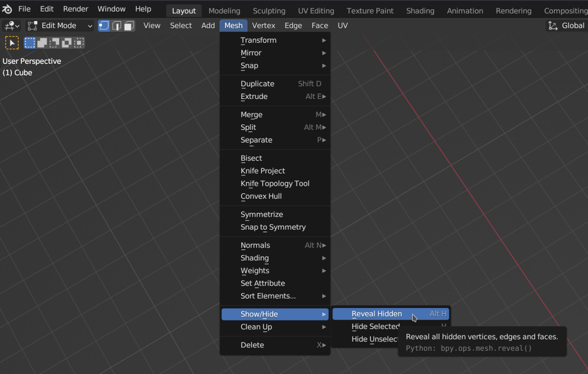Open the Render menu
This screenshot has width=588, height=374.
pos(76,9)
